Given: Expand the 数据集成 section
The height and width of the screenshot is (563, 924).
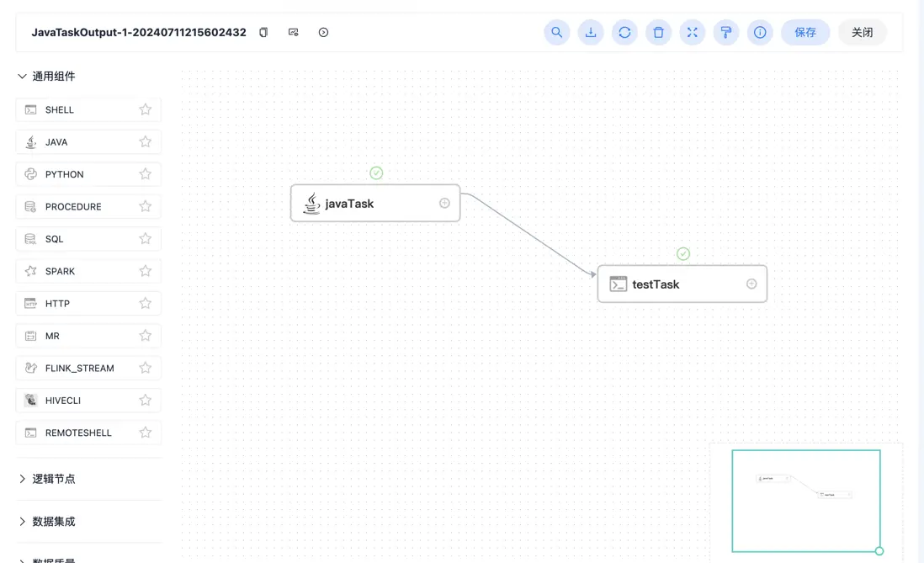Looking at the screenshot, I should [x=23, y=522].
